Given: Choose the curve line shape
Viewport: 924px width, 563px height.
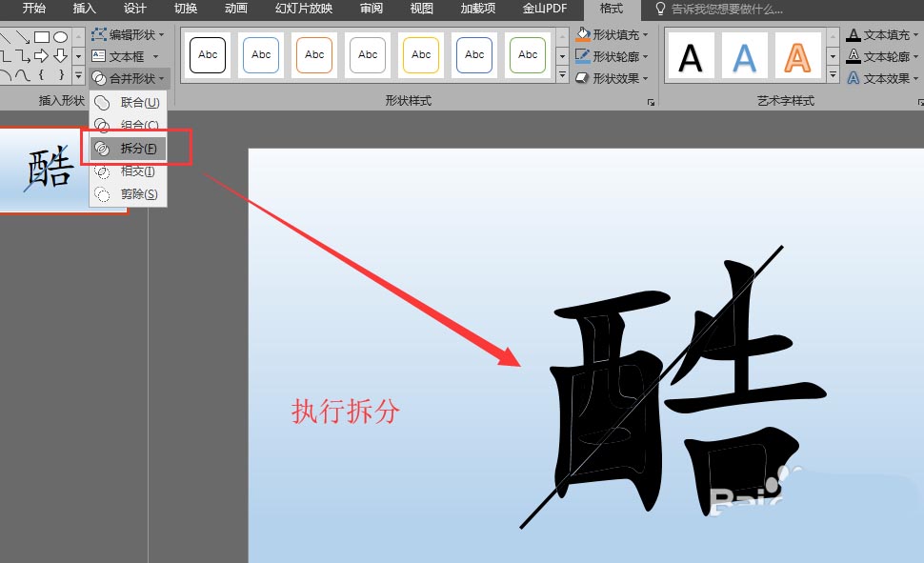Looking at the screenshot, I should (x=23, y=75).
